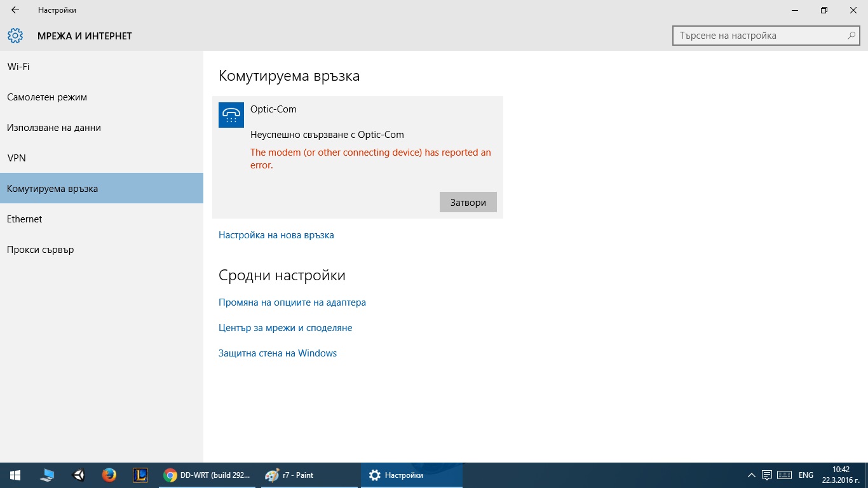Screen dimensions: 868x488
Task: Open the Action Center notifications icon
Action: 767,475
